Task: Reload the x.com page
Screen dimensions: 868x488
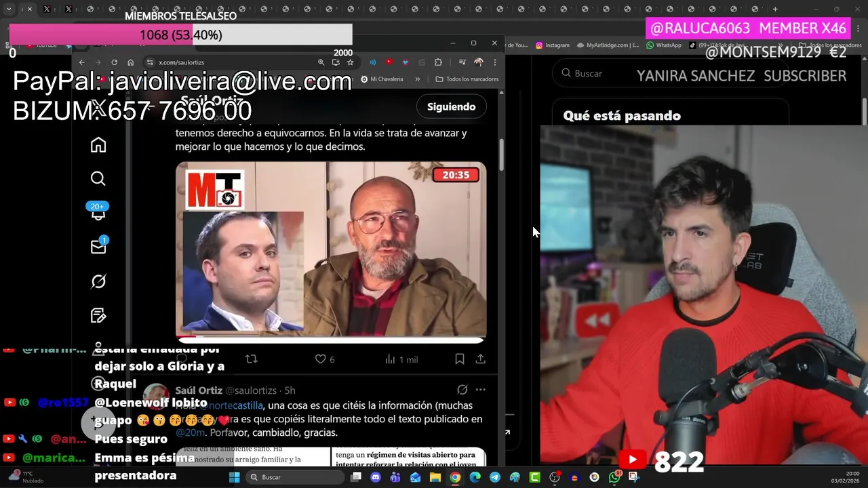Action: pos(114,62)
